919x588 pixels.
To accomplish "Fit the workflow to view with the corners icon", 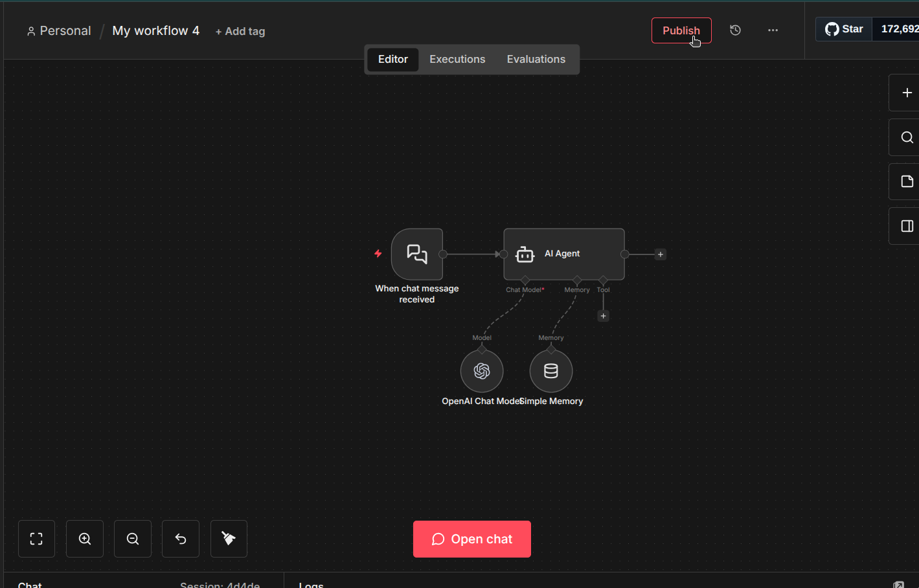I will click(36, 539).
